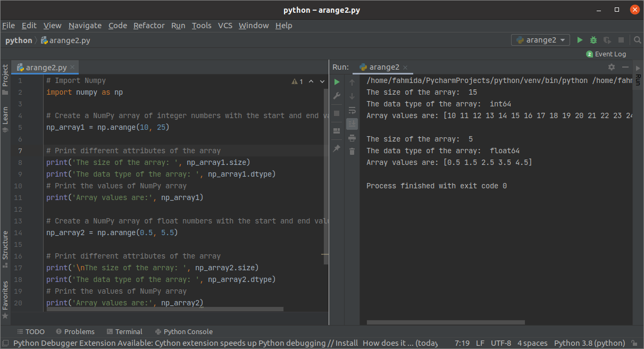
Task: Open the Refactor menu
Action: click(x=149, y=26)
